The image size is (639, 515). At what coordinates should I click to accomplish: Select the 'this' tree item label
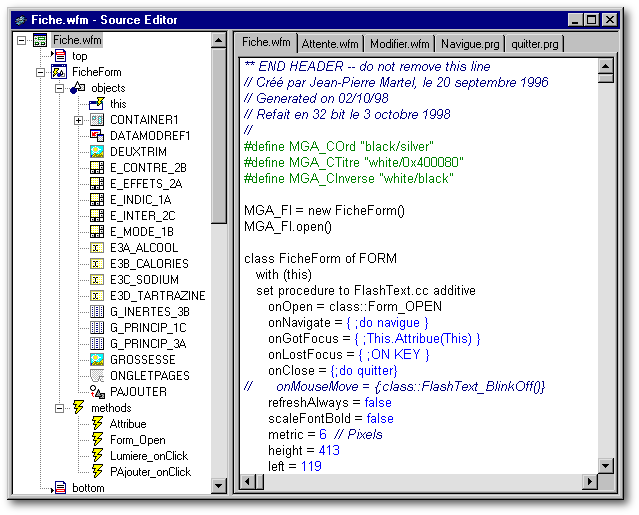click(x=118, y=104)
